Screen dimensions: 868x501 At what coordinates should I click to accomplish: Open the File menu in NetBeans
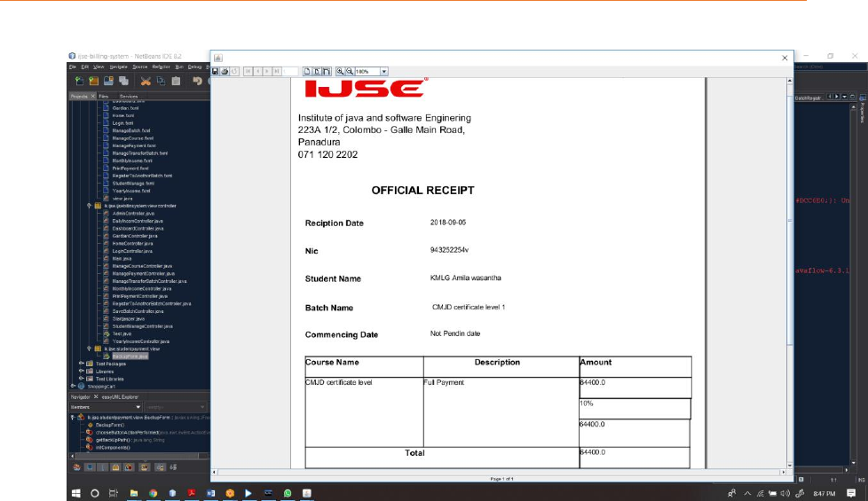pyautogui.click(x=73, y=67)
